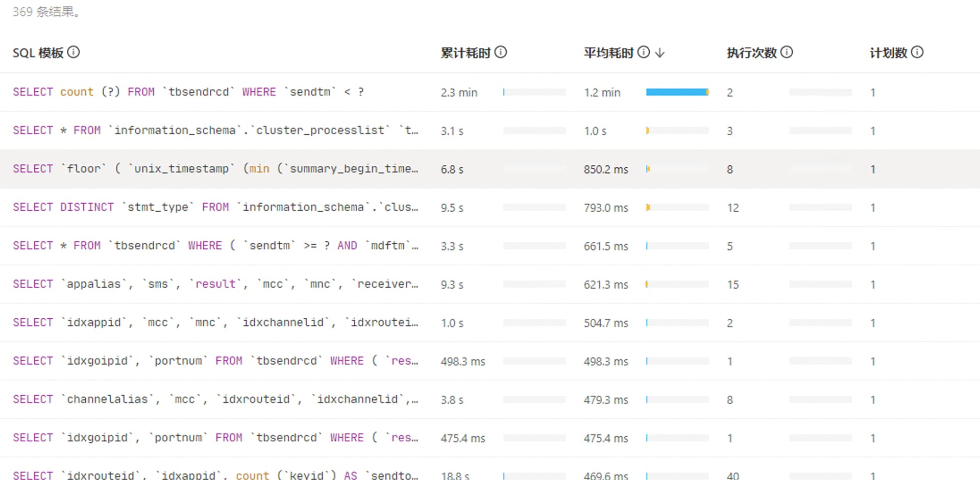Toggle sort arrow on 平均耗时 column
980x480 pixels.
(660, 53)
